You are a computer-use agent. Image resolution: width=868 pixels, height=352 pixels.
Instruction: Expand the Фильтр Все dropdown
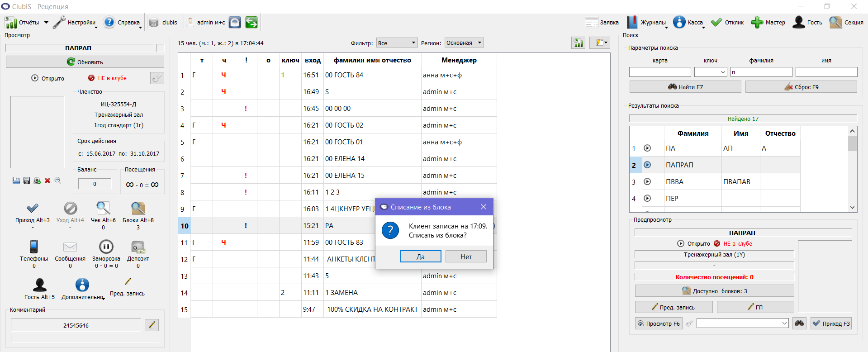[x=397, y=43]
